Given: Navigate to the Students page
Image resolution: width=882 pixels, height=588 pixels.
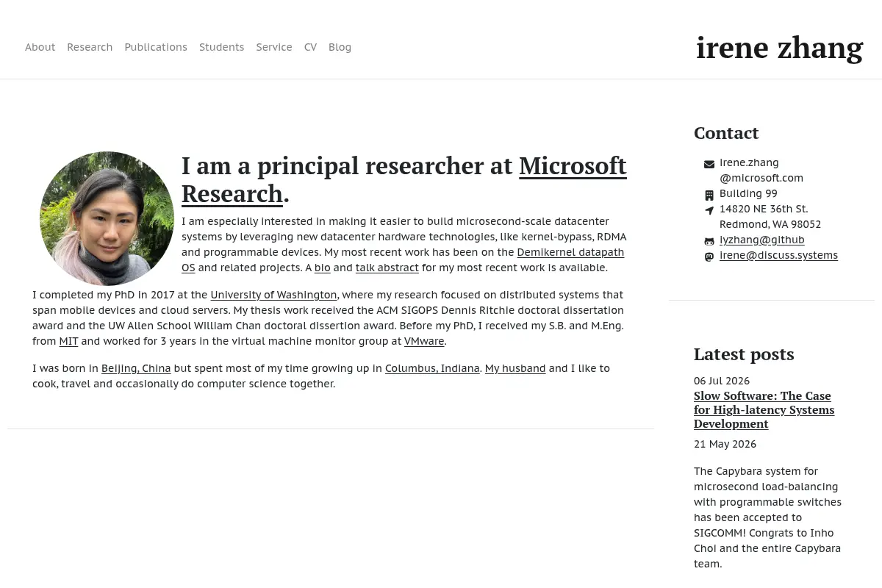Looking at the screenshot, I should [x=221, y=47].
